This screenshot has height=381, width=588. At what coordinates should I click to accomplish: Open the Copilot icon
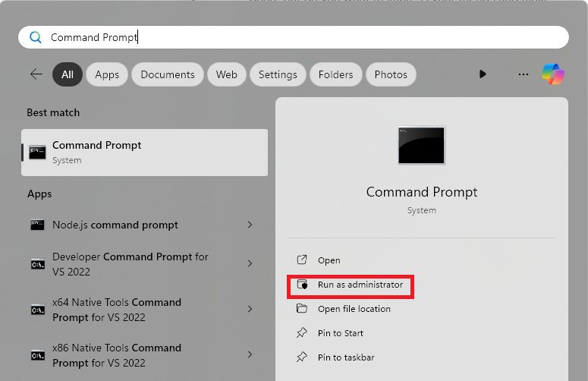tap(552, 74)
